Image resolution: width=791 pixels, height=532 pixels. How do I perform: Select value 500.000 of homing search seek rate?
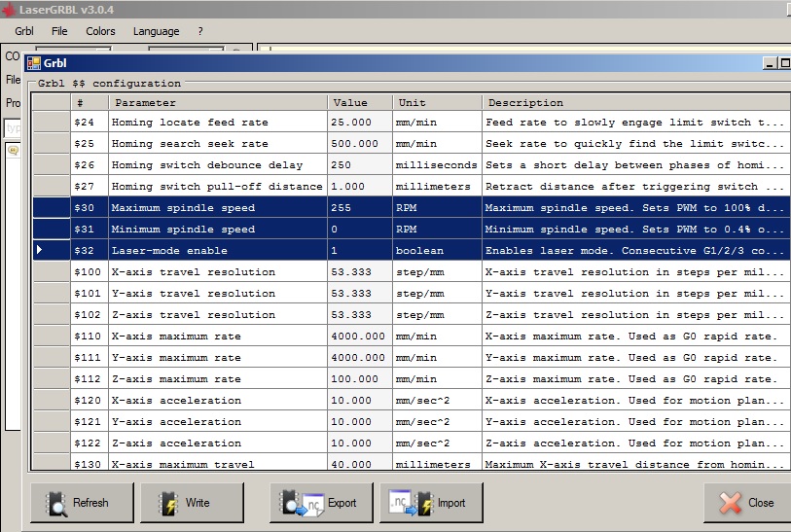click(360, 144)
